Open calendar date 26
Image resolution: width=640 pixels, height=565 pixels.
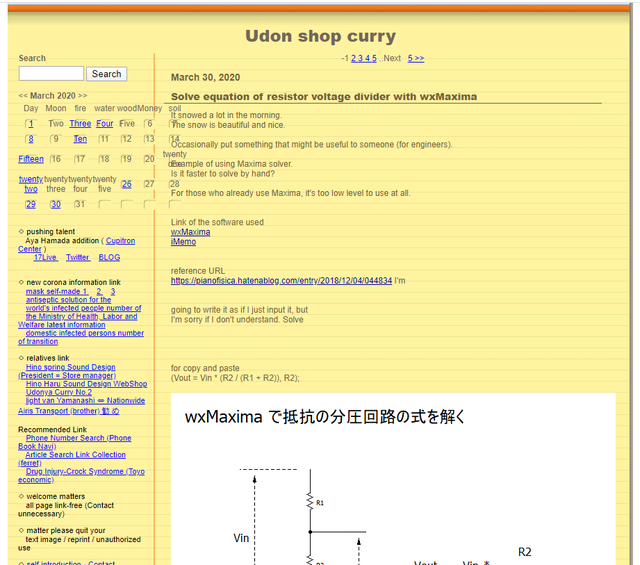point(127,184)
